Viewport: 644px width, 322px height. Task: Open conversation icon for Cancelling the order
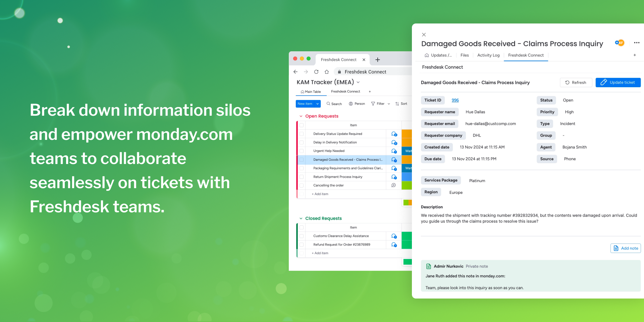[x=393, y=185]
